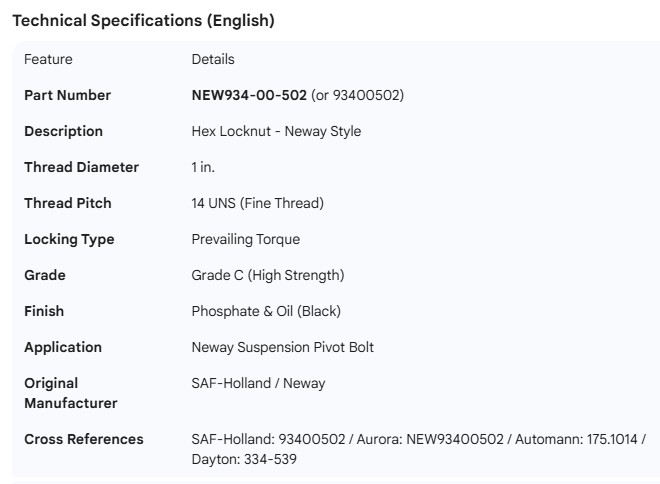Click the 'Finish' row label
The image size is (660, 484).
[44, 311]
